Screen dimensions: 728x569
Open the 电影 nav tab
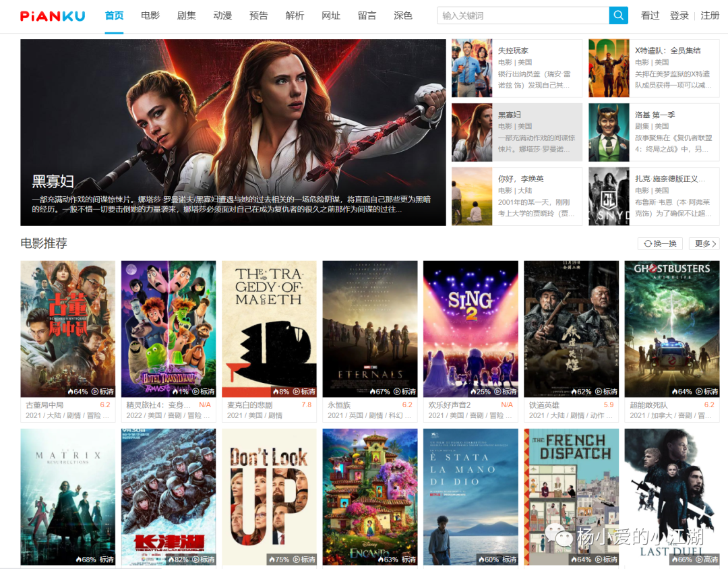[x=150, y=16]
